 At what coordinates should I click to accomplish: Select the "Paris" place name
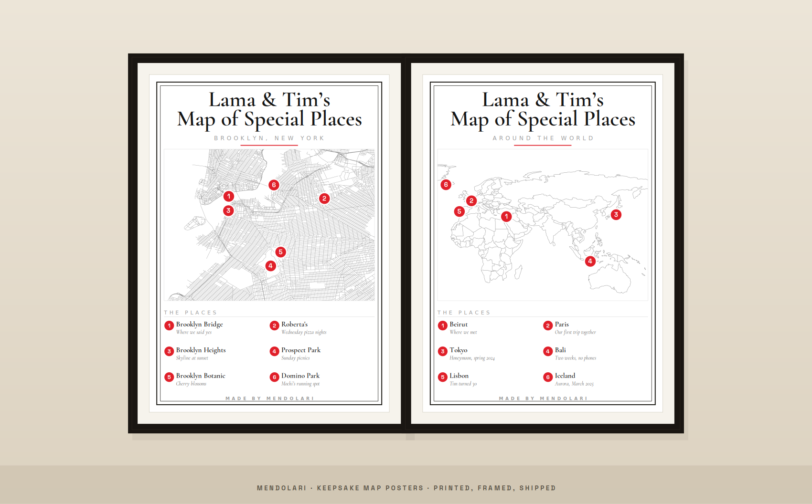pos(562,324)
